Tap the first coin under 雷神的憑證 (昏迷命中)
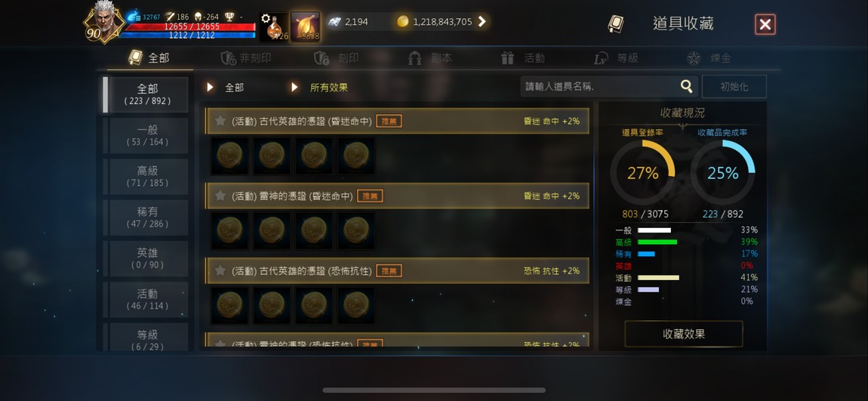Viewport: 868px width, 401px height. [229, 230]
